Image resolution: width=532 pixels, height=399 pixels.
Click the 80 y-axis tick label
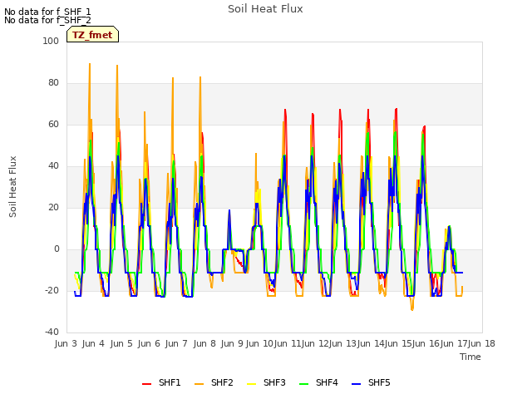tap(53, 83)
